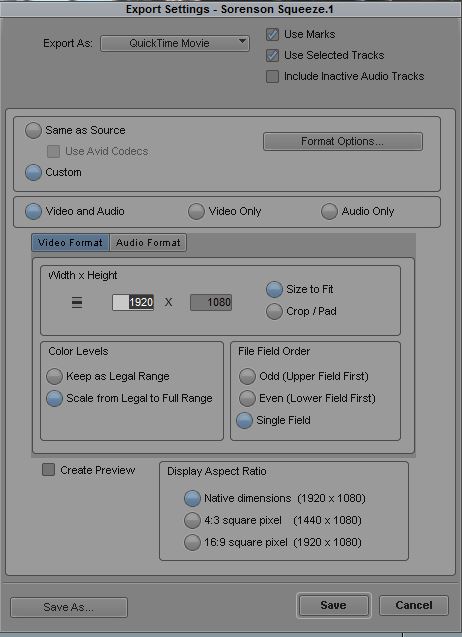Click the height field showing 1080
The height and width of the screenshot is (637, 462).
211,303
